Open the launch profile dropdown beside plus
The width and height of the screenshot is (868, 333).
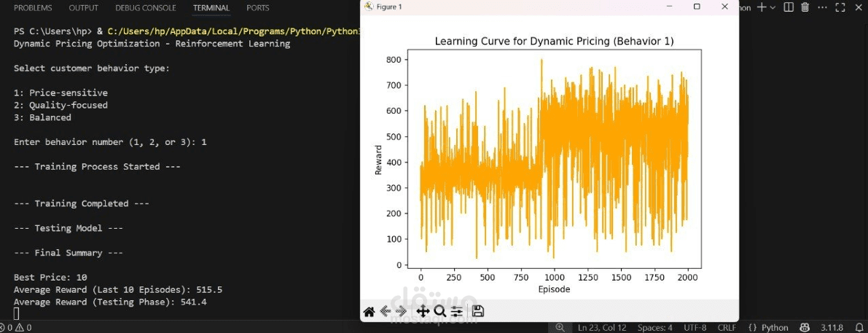point(773,7)
